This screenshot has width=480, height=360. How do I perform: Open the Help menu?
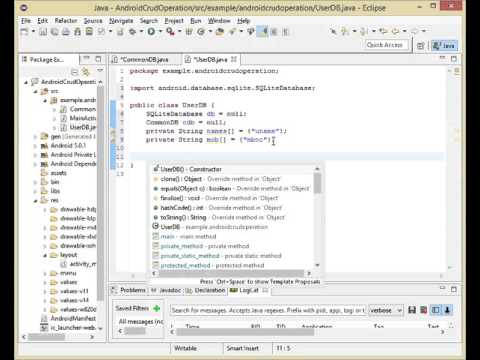(243, 21)
